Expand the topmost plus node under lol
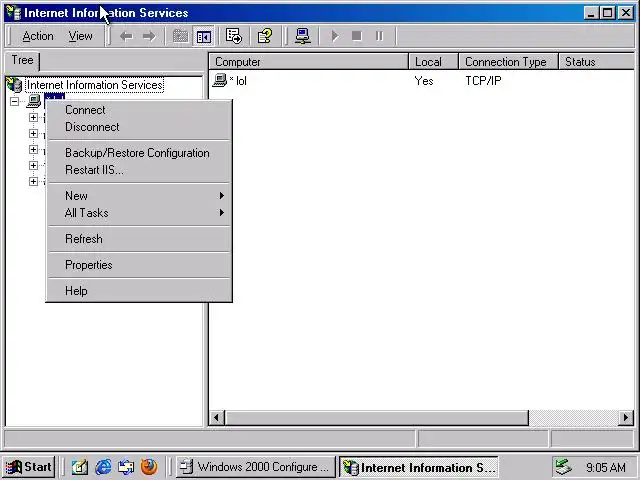Viewport: 640px width, 480px height. tap(33, 118)
